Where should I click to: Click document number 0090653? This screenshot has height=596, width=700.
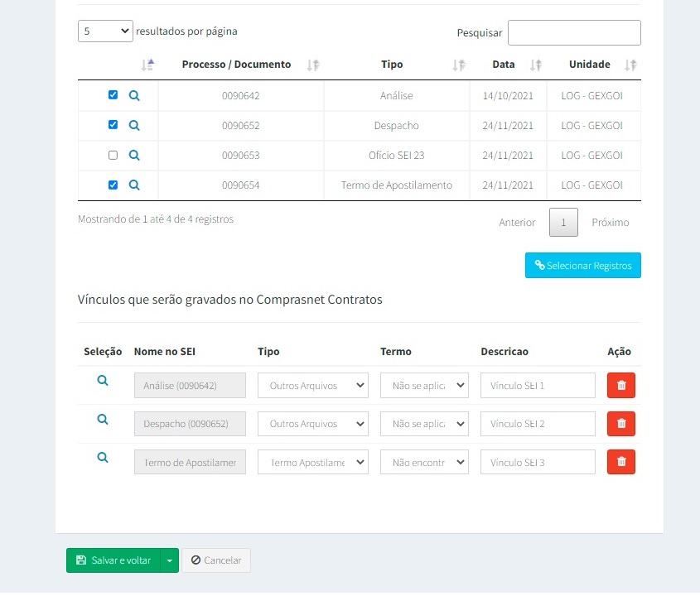click(x=240, y=156)
